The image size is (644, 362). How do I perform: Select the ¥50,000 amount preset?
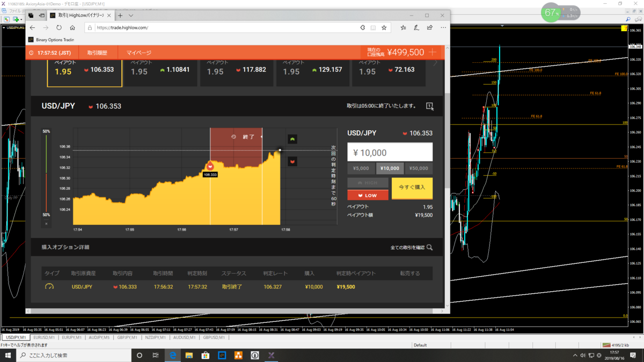click(x=419, y=168)
